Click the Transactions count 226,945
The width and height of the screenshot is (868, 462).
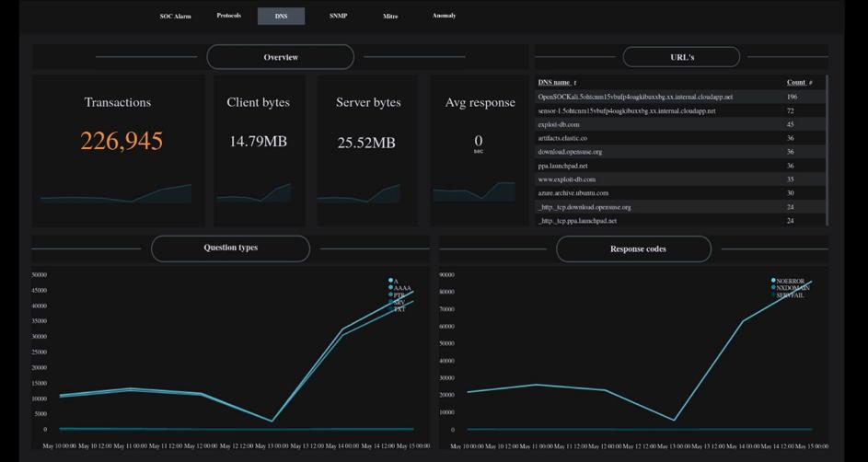pyautogui.click(x=122, y=141)
